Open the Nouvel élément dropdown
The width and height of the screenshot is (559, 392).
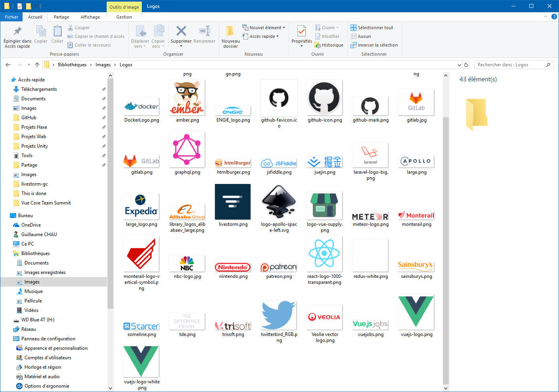pos(264,28)
